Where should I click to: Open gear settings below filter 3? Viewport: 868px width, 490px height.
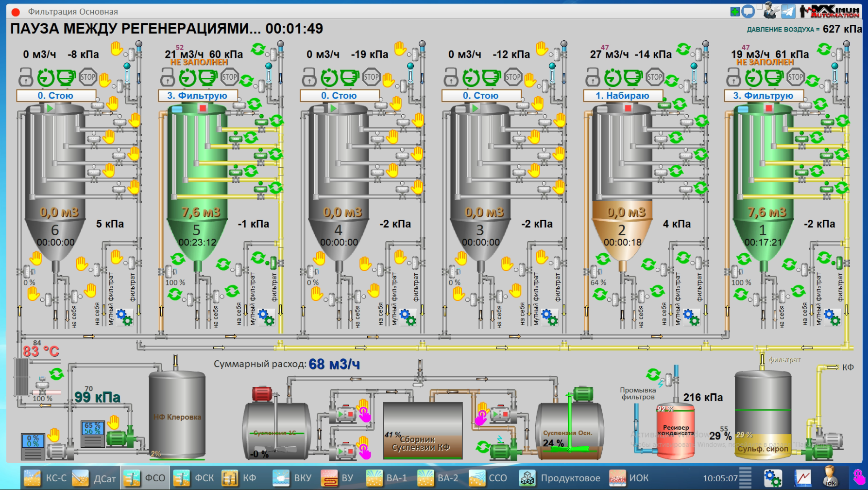(x=550, y=317)
